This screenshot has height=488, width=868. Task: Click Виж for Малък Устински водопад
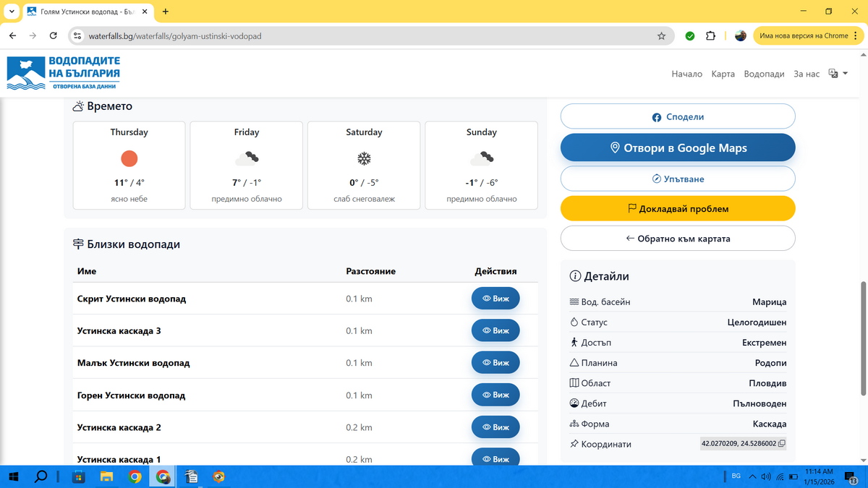click(x=495, y=363)
